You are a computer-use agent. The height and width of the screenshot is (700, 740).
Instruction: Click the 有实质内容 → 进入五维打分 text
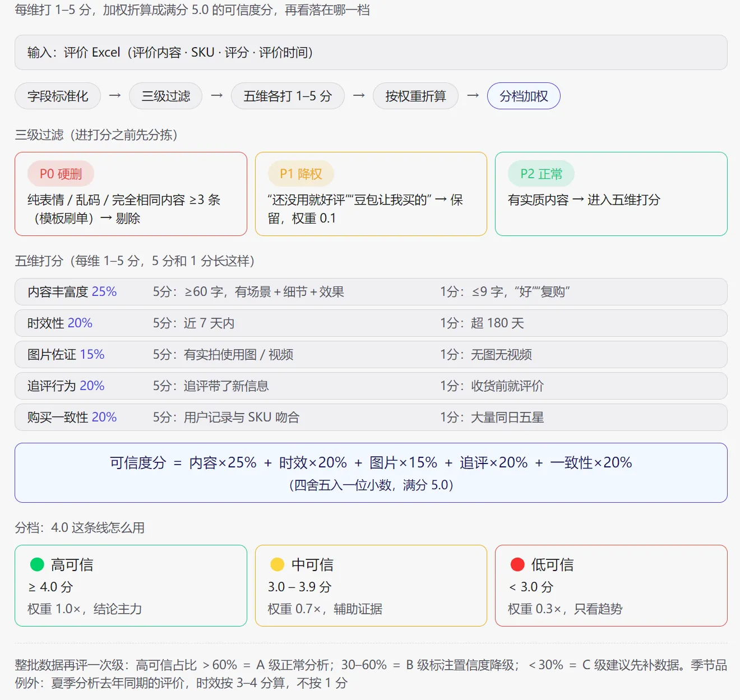click(x=584, y=200)
